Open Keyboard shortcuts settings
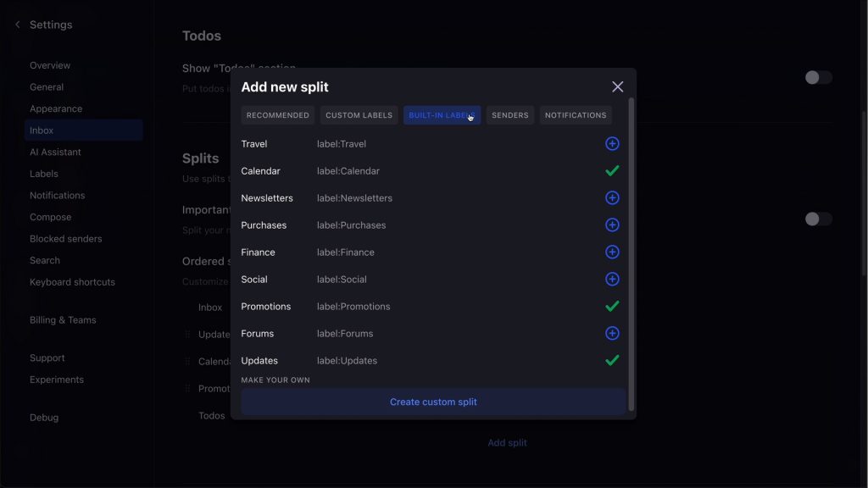Image resolution: width=868 pixels, height=488 pixels. (x=72, y=282)
